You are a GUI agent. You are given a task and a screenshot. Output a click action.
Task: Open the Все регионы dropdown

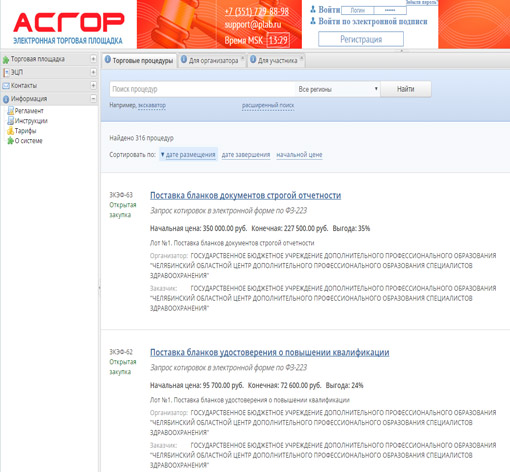(337, 89)
